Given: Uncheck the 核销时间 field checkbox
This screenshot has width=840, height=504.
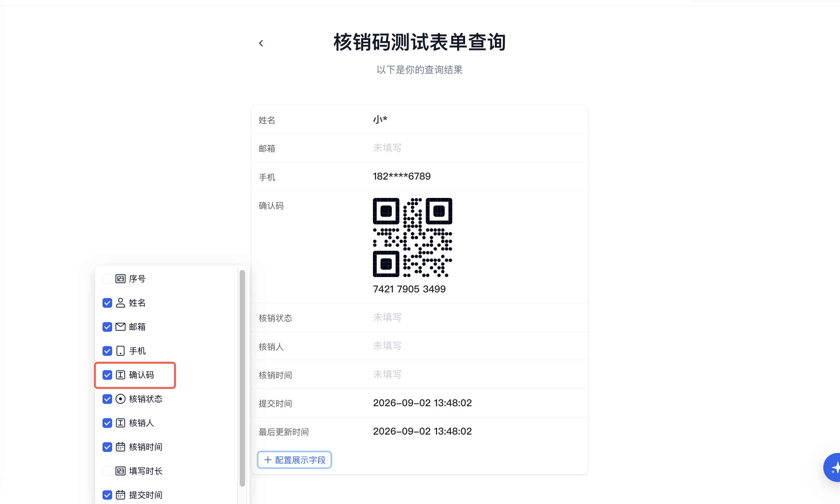Looking at the screenshot, I should click(107, 447).
